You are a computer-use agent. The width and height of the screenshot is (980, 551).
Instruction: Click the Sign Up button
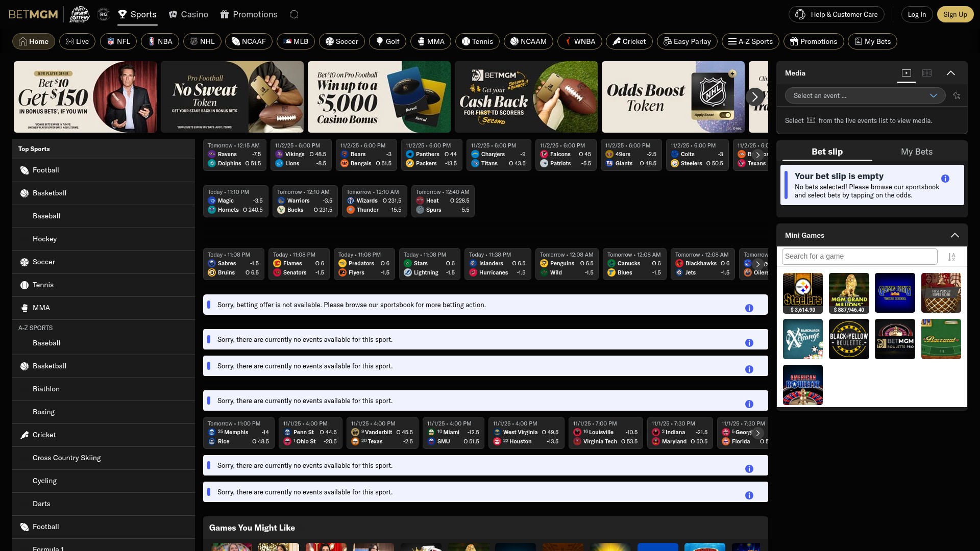point(955,14)
